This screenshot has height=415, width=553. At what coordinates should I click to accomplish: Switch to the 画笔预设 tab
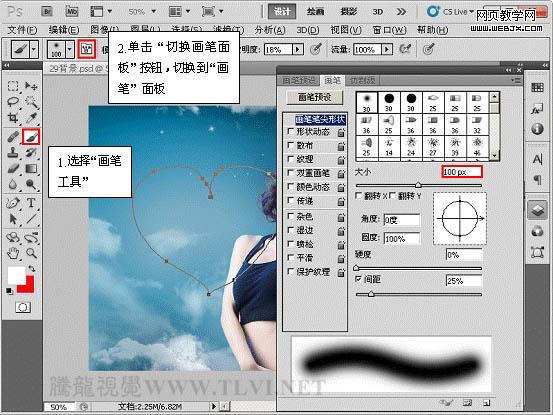click(298, 80)
